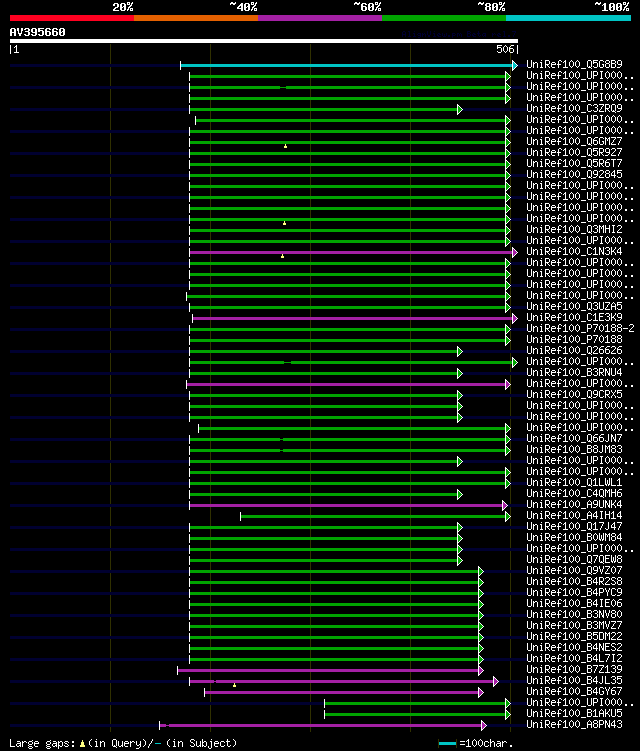Open hit UniRef100_B4L7I2
The height and width of the screenshot is (751, 640).
574,659
